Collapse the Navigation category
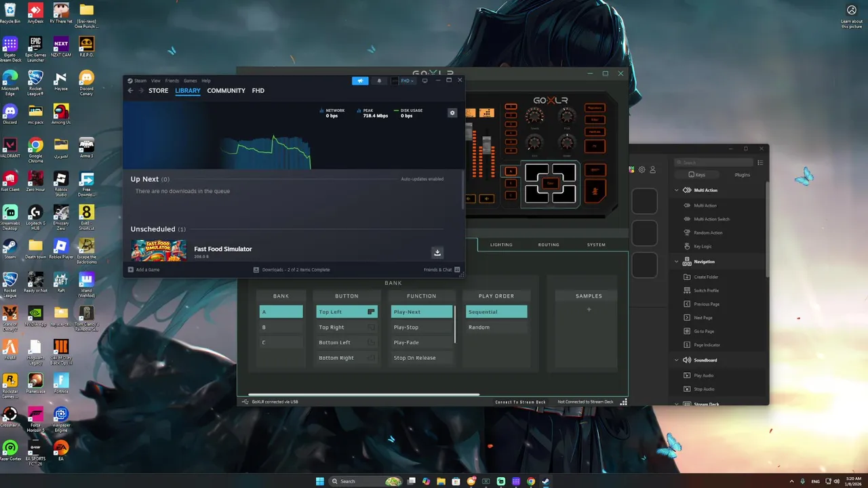Image resolution: width=868 pixels, height=488 pixels. (x=677, y=262)
